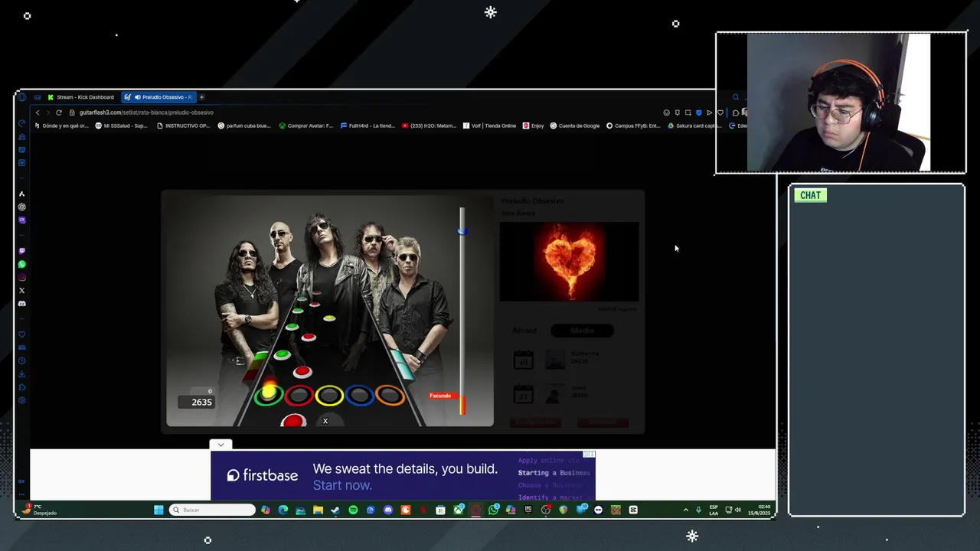Open 'Campus FFyB' bookmark

(x=633, y=126)
